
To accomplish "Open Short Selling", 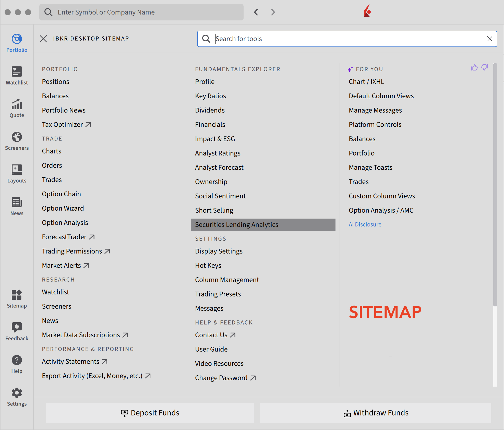I will (x=214, y=210).
